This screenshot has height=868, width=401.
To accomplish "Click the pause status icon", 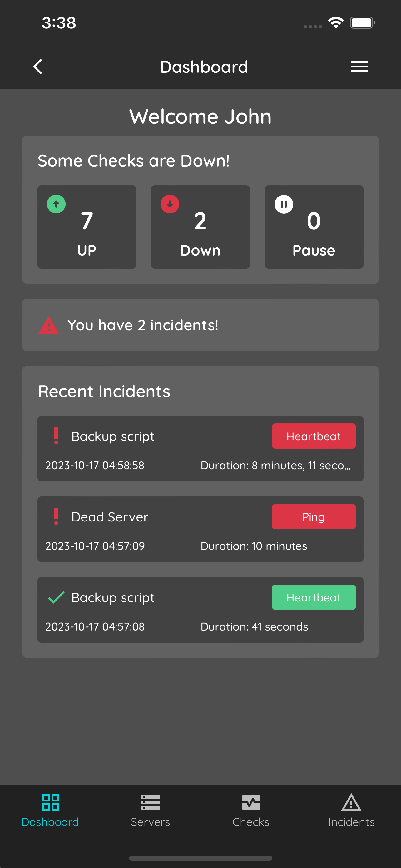I will point(283,204).
